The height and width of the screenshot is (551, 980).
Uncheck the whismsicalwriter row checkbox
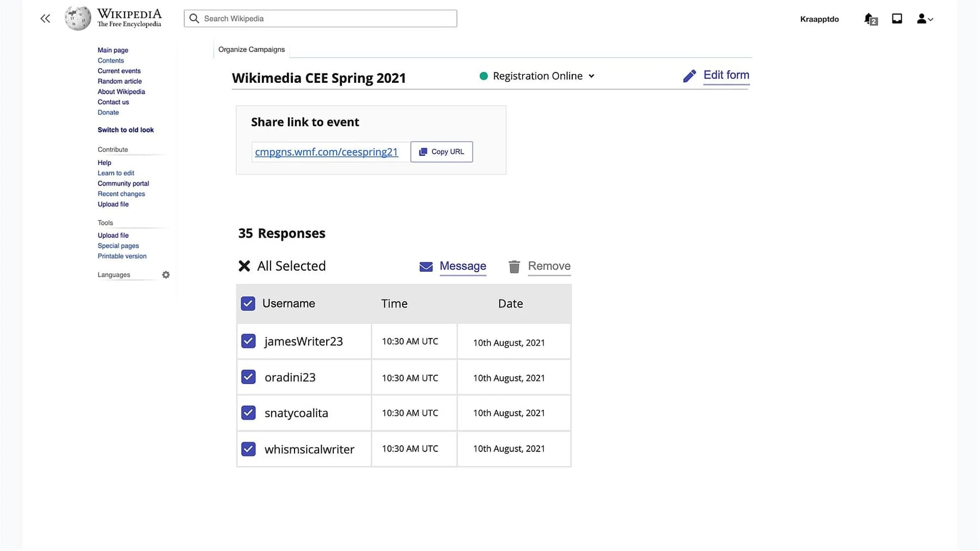pos(248,449)
